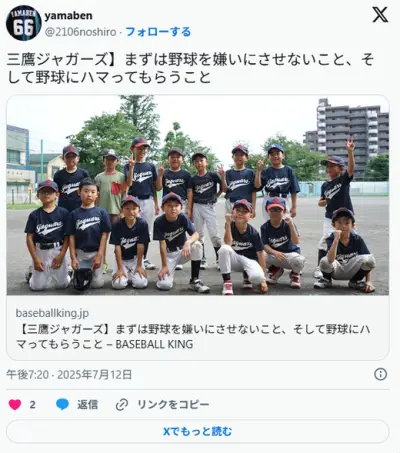Click the like count 2
The height and width of the screenshot is (453, 400).
[x=32, y=405]
